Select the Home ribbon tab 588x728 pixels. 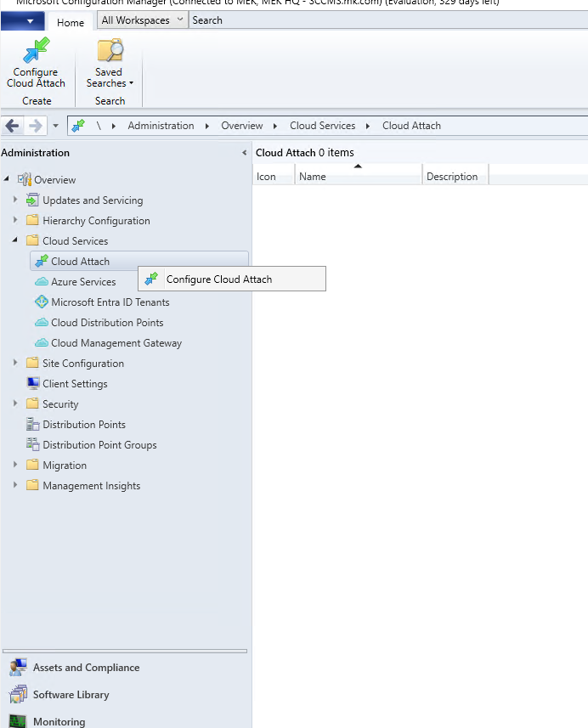(x=71, y=23)
